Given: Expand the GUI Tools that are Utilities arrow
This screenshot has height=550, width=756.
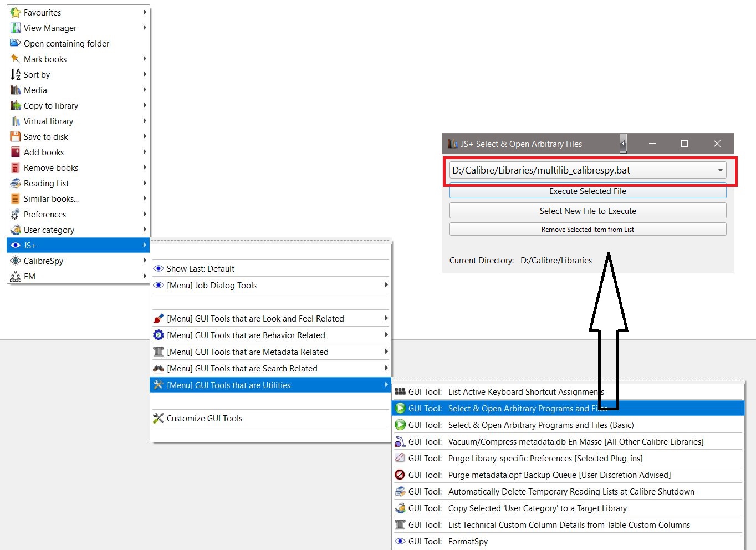Looking at the screenshot, I should (386, 385).
